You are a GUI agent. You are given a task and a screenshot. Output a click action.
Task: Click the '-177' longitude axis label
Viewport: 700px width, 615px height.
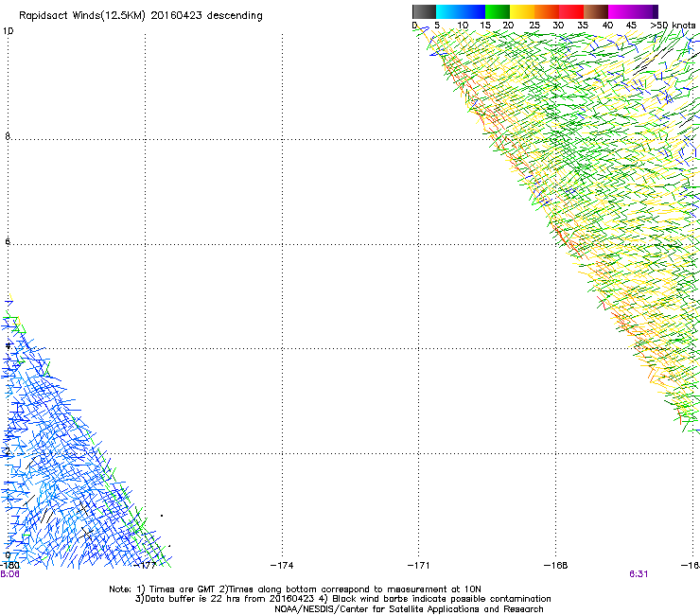click(x=145, y=566)
